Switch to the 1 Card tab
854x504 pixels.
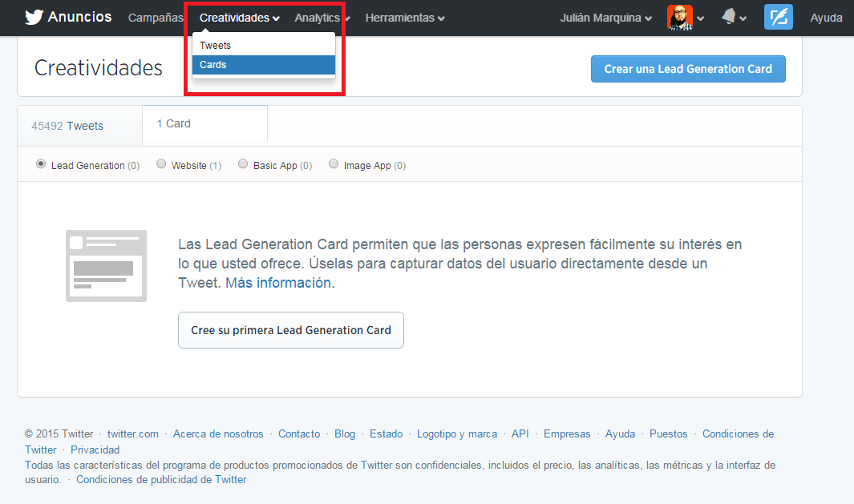pos(204,125)
